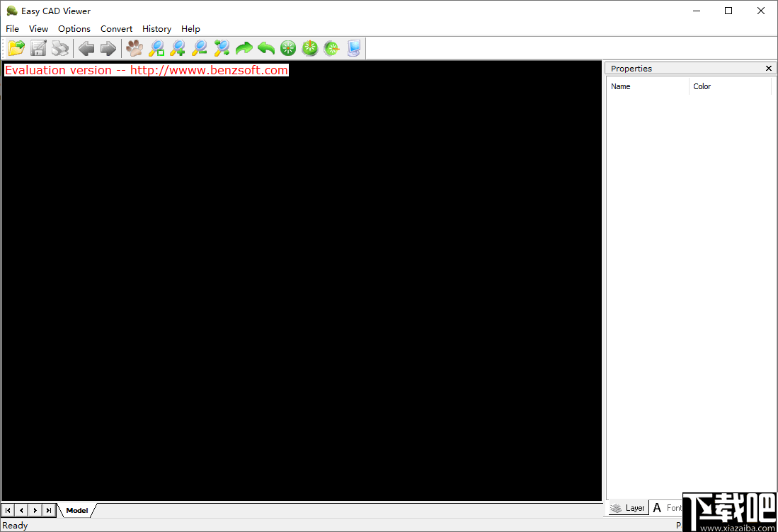Select the Model tab

(x=76, y=510)
